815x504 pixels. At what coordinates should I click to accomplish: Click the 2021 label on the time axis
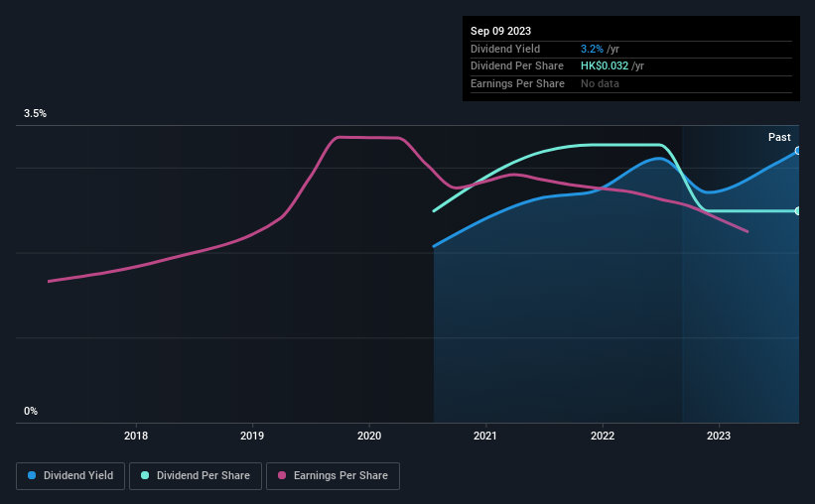485,436
